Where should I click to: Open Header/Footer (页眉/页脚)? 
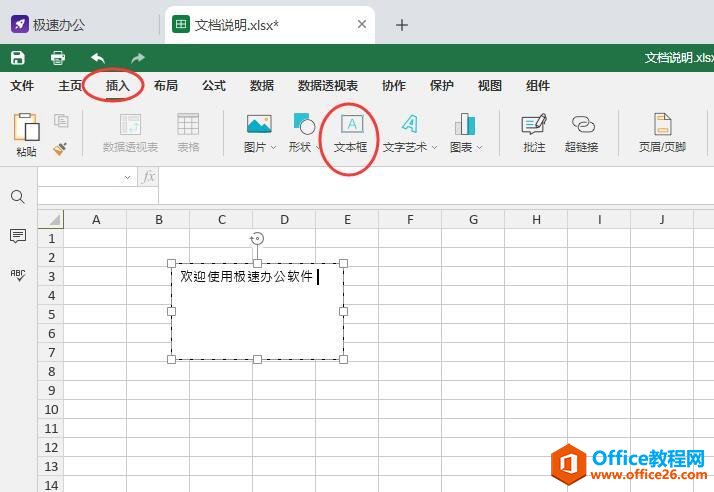[662, 133]
